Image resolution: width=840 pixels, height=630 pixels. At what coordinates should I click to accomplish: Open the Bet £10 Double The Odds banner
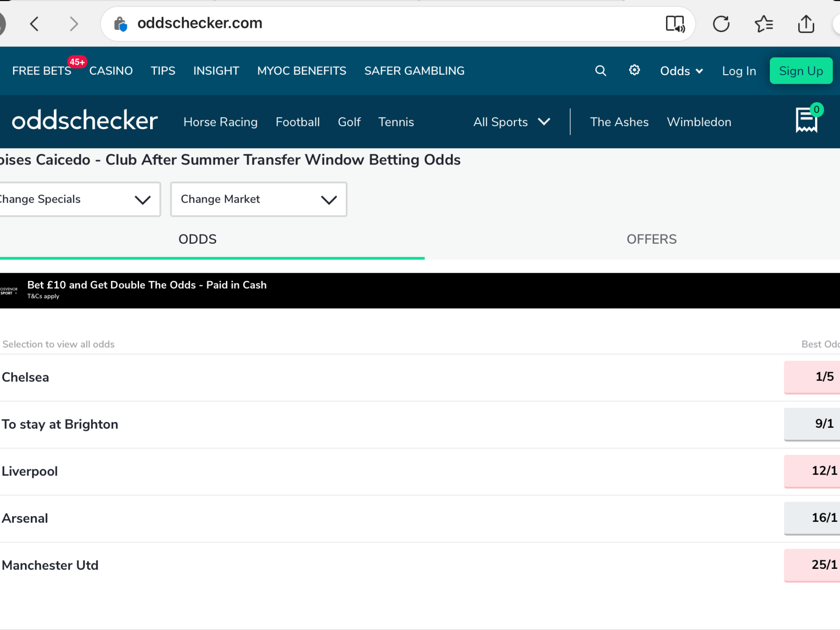click(x=420, y=290)
